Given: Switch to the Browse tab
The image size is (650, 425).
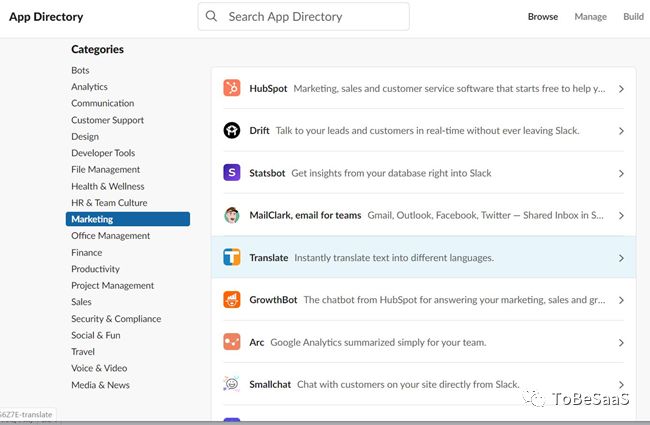Looking at the screenshot, I should click(x=543, y=17).
